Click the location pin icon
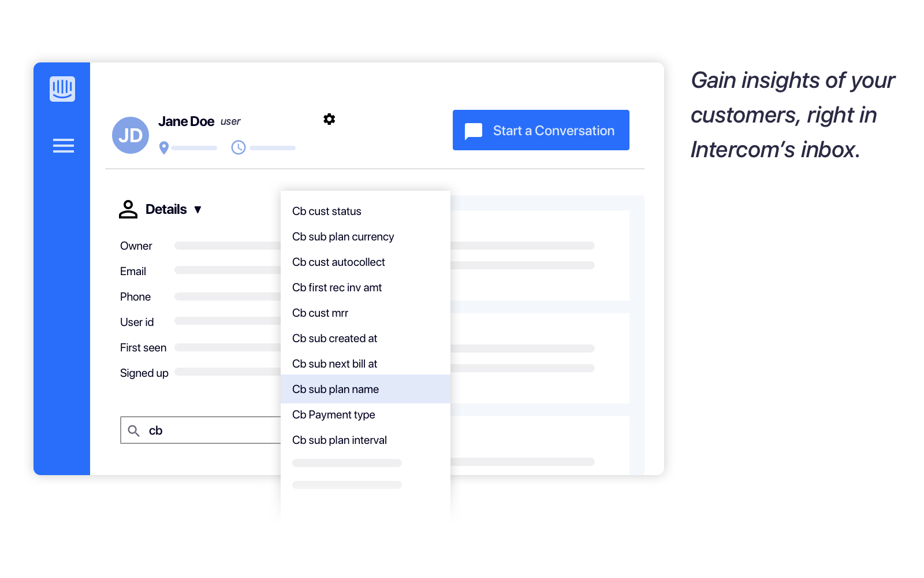This screenshot has height=578, width=924. pos(164,148)
